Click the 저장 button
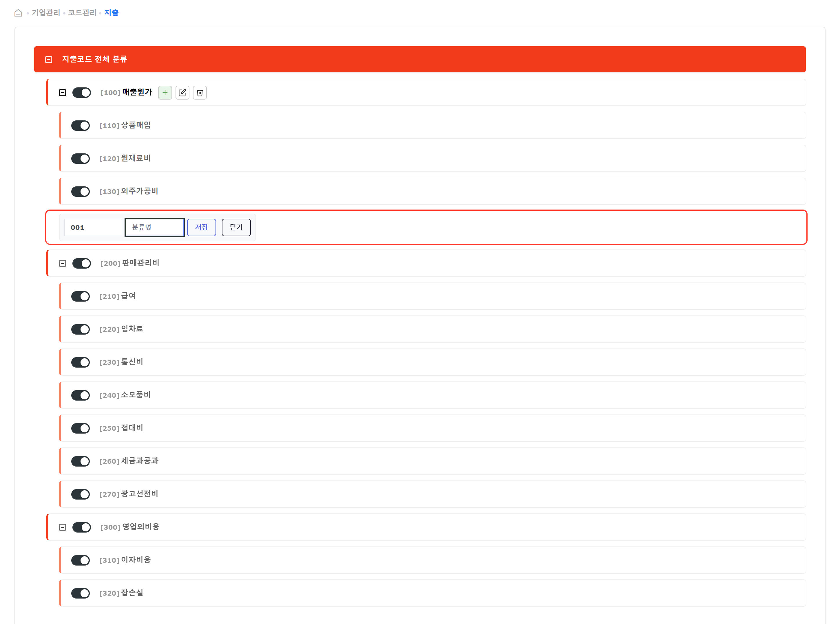Screen dimensions: 840x624 coord(202,227)
